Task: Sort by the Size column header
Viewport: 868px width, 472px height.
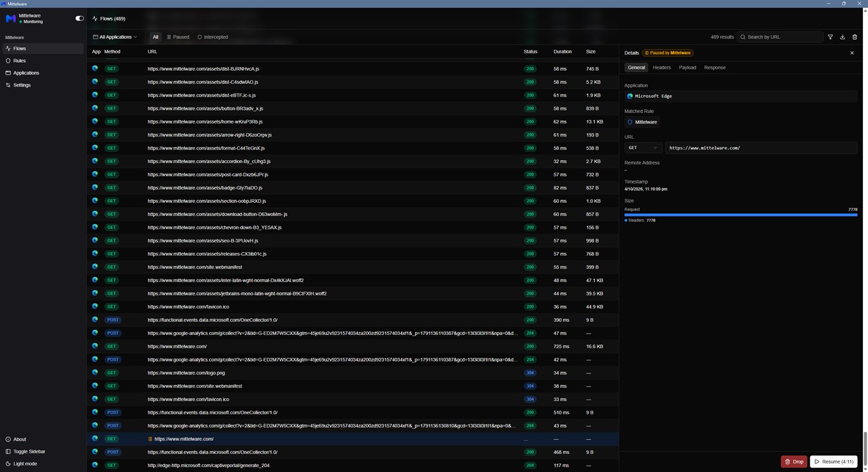Action: tap(591, 51)
